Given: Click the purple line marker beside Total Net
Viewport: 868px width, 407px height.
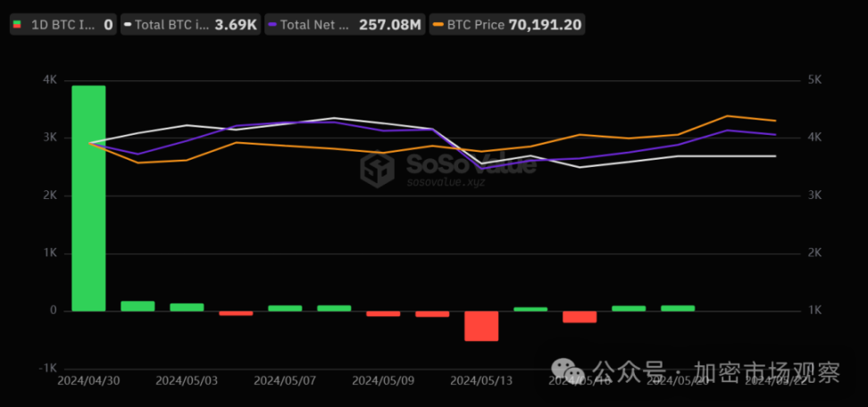Looking at the screenshot, I should pyautogui.click(x=272, y=25).
